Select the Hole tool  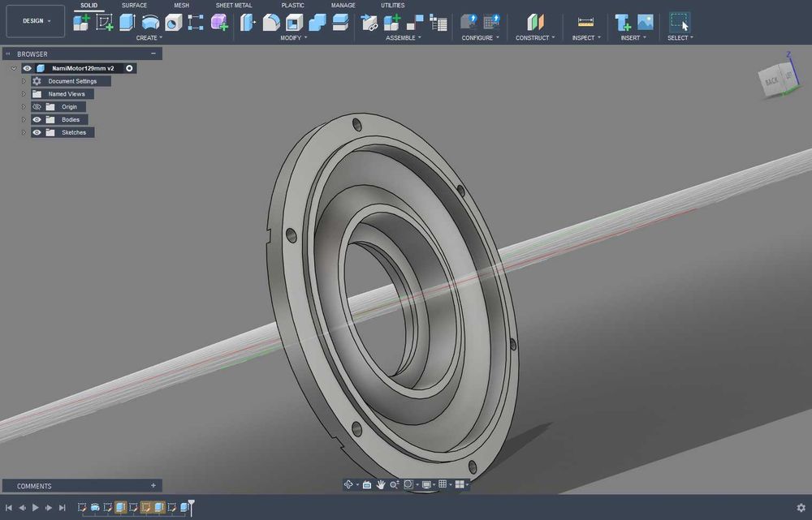click(174, 23)
